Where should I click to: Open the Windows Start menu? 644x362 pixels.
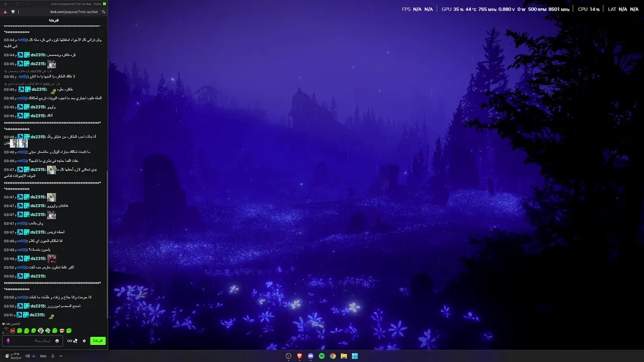coord(355,356)
